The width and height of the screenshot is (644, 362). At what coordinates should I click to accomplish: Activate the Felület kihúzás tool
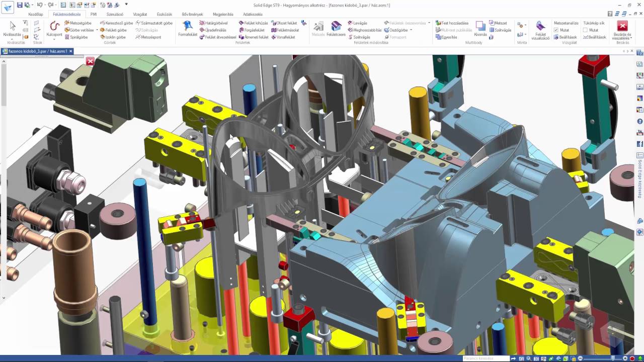253,23
